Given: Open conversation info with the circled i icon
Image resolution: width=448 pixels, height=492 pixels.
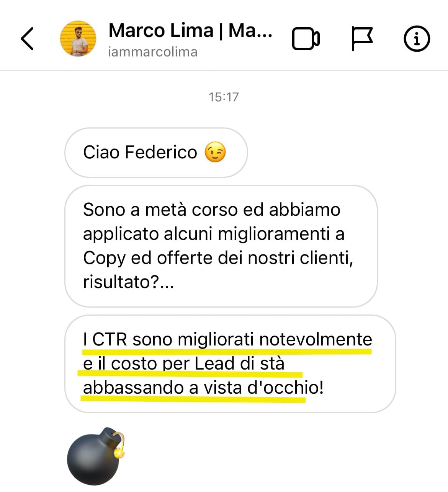Looking at the screenshot, I should (x=417, y=38).
